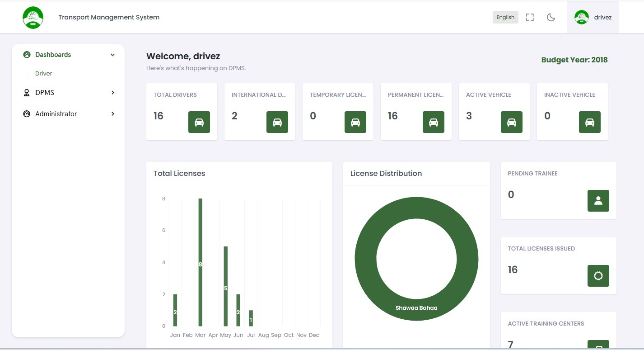The width and height of the screenshot is (644, 350).
Task: Collapse the Dashboards menu chevron
Action: tap(112, 55)
